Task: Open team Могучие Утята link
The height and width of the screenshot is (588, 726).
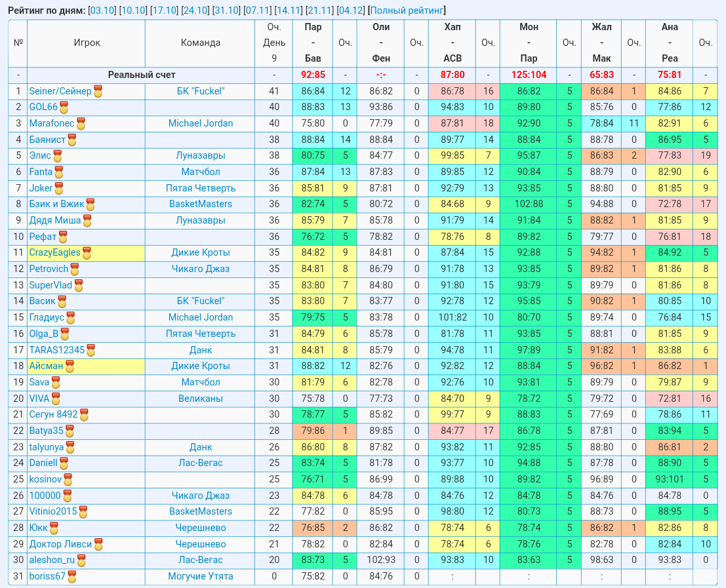Action: point(201,576)
